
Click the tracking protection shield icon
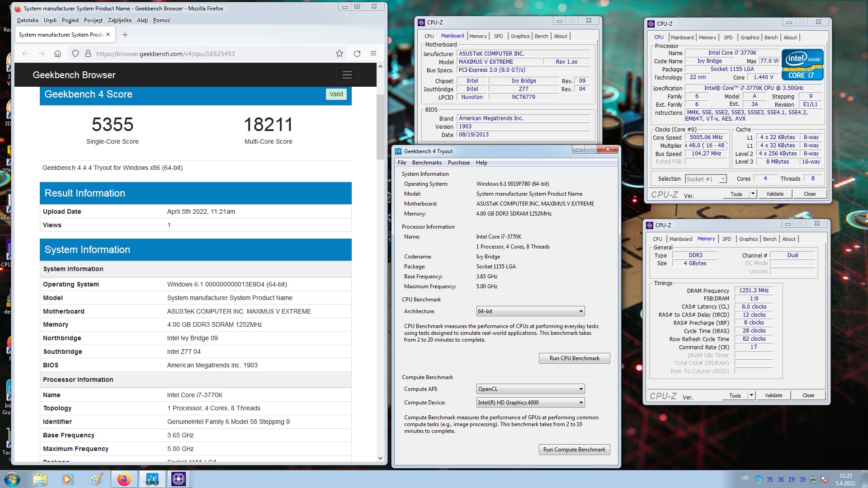click(75, 53)
